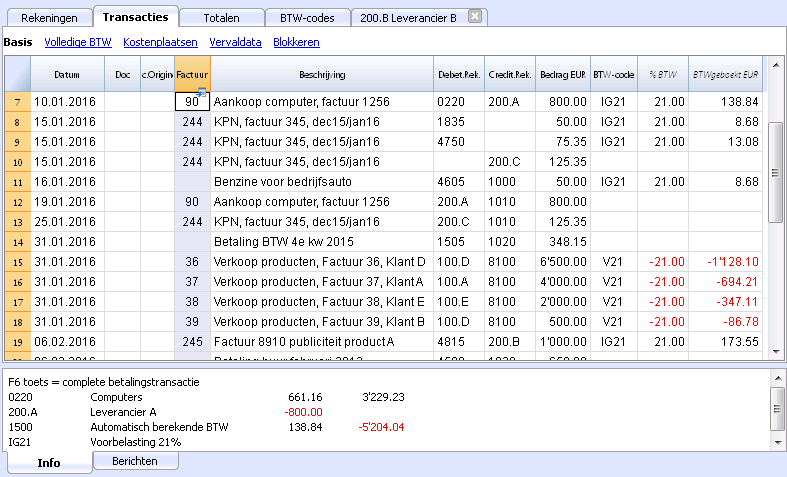The height and width of the screenshot is (477, 787).
Task: Open the BTW-codes tab
Action: click(307, 18)
